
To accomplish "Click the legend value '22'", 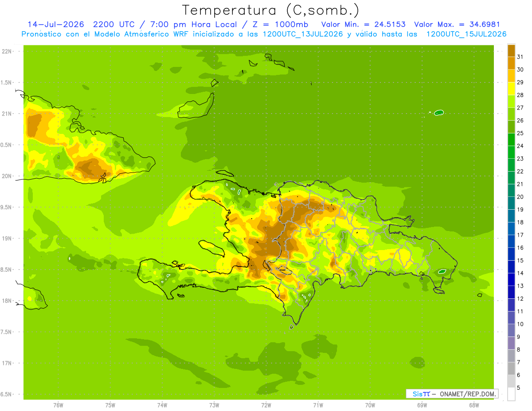I will click(520, 172).
